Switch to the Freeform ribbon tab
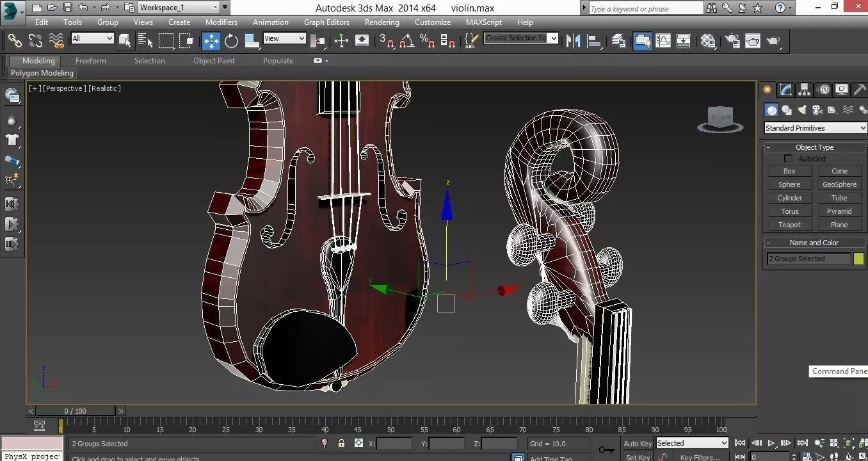This screenshot has height=461, width=868. click(x=91, y=61)
